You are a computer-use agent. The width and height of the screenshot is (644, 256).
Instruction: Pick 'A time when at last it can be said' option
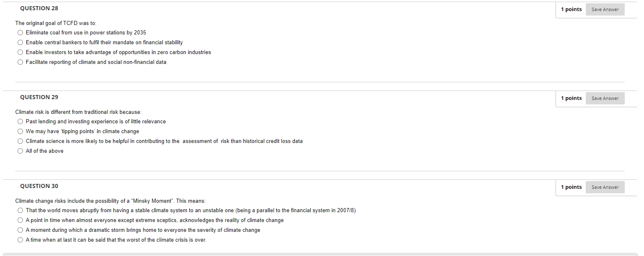point(20,240)
